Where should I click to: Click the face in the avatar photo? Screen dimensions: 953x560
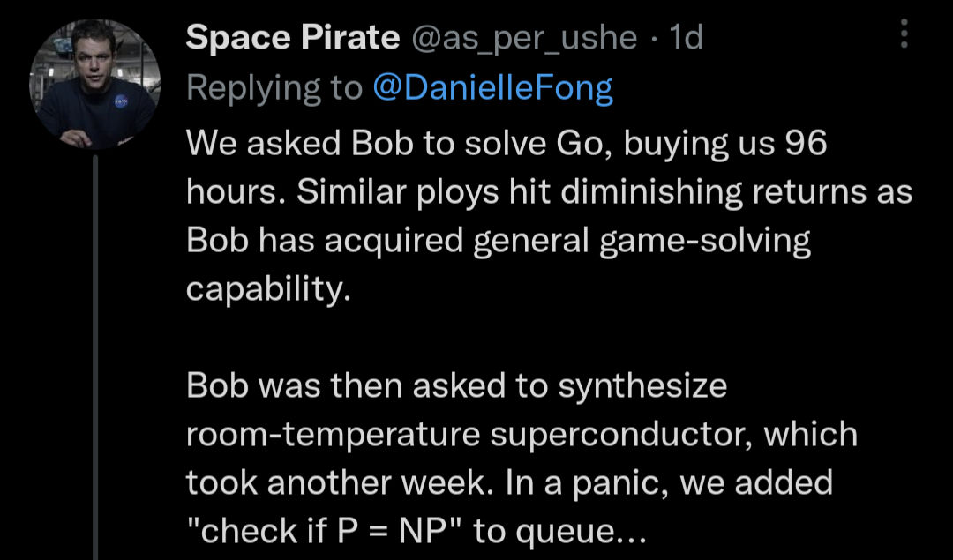[x=93, y=56]
